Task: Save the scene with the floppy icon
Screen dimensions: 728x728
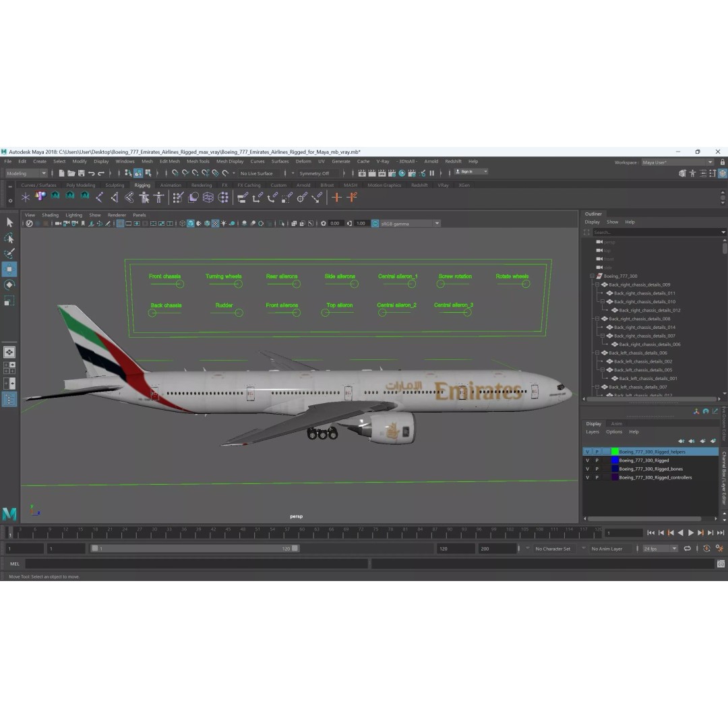Action: pos(82,173)
